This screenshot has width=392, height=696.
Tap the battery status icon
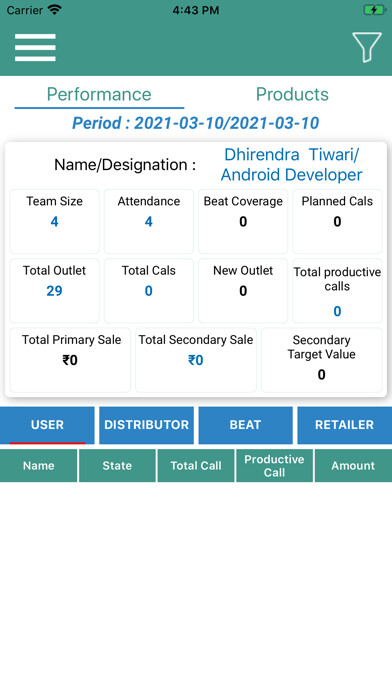pyautogui.click(x=374, y=10)
